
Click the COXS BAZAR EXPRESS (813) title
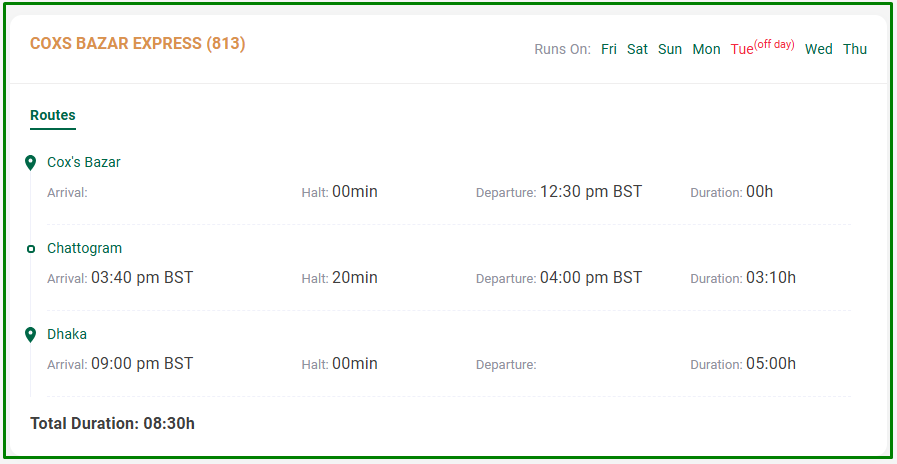pos(138,43)
